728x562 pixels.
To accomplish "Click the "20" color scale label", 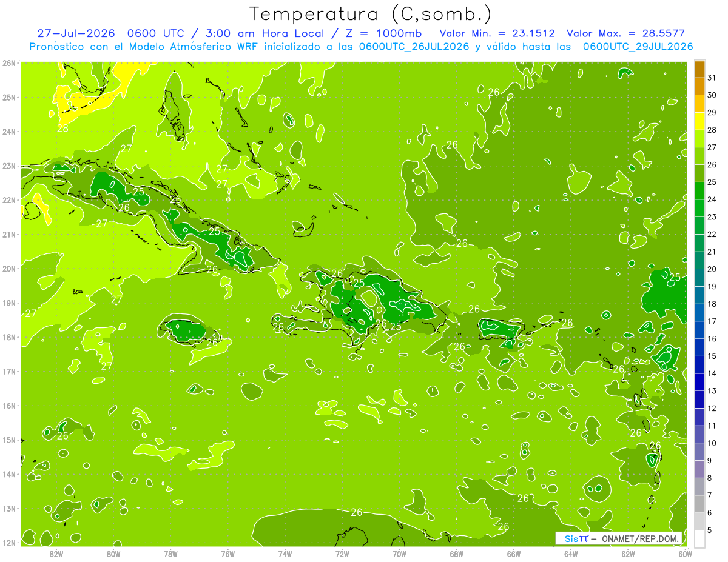I will coord(712,269).
